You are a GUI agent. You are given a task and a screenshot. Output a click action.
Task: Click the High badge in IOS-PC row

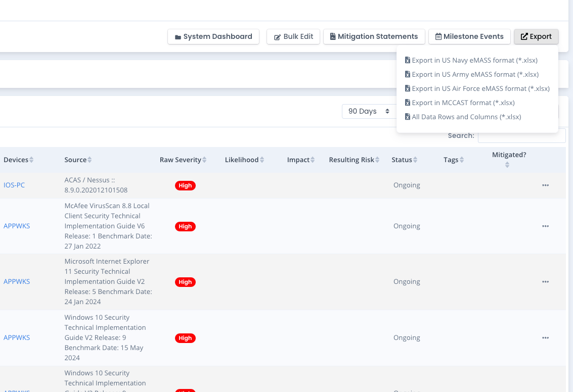click(185, 185)
